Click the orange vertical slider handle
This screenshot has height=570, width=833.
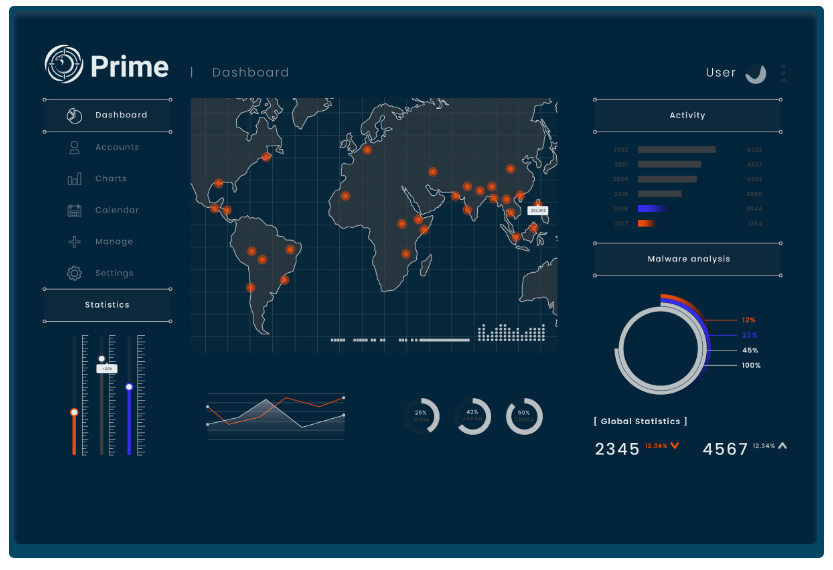[74, 412]
